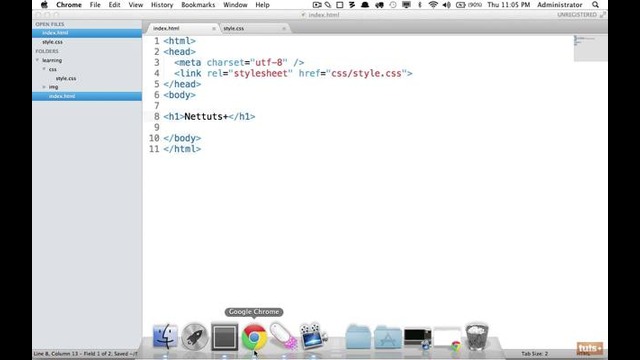
Task: Open the bell notification menu bar icon
Action: (x=365, y=5)
